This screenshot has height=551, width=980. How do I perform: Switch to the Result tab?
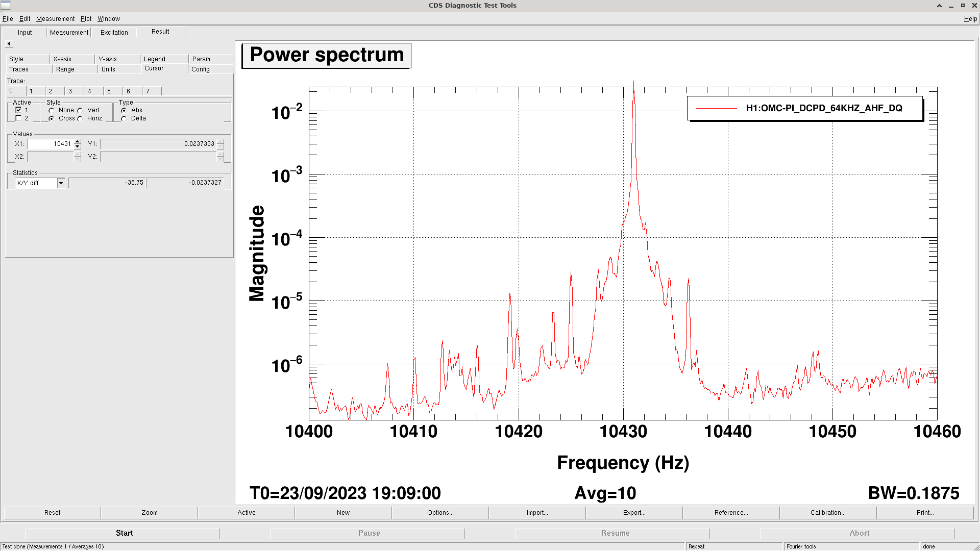pos(160,32)
